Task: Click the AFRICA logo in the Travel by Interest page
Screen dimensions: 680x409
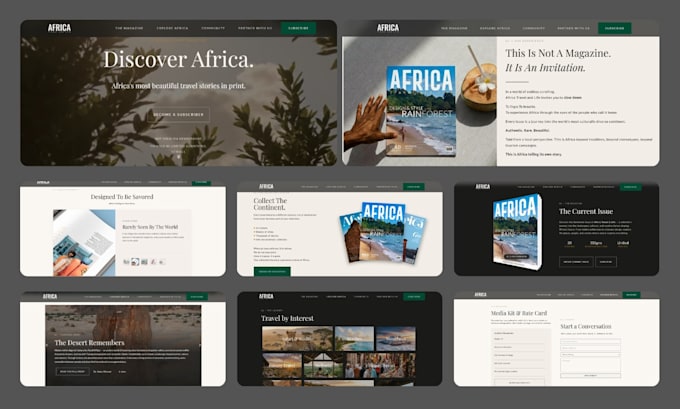Action: click(266, 296)
